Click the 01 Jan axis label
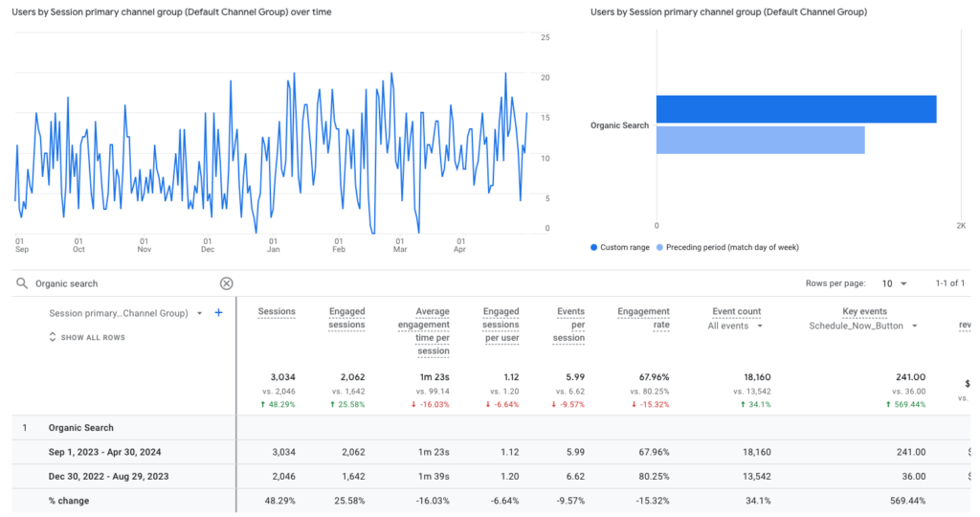Viewport: 980px width, 517px height. pyautogui.click(x=273, y=245)
